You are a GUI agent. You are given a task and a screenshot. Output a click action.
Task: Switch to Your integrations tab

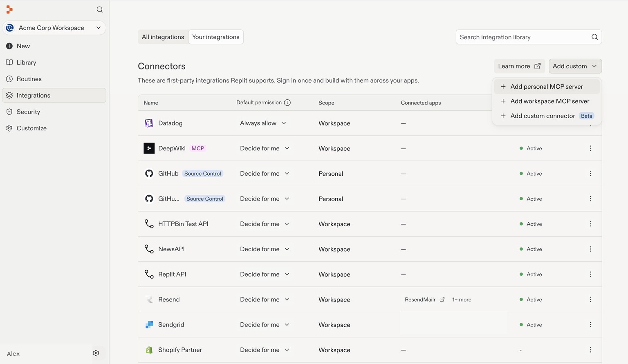[x=216, y=37]
